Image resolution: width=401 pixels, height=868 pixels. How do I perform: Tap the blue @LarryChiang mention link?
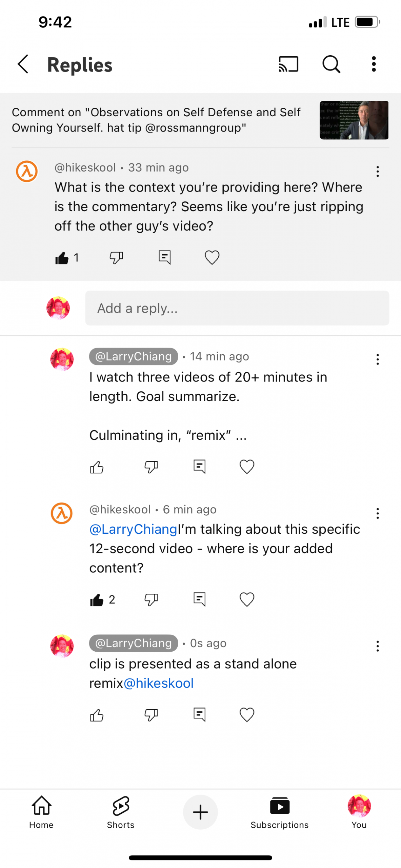133,529
